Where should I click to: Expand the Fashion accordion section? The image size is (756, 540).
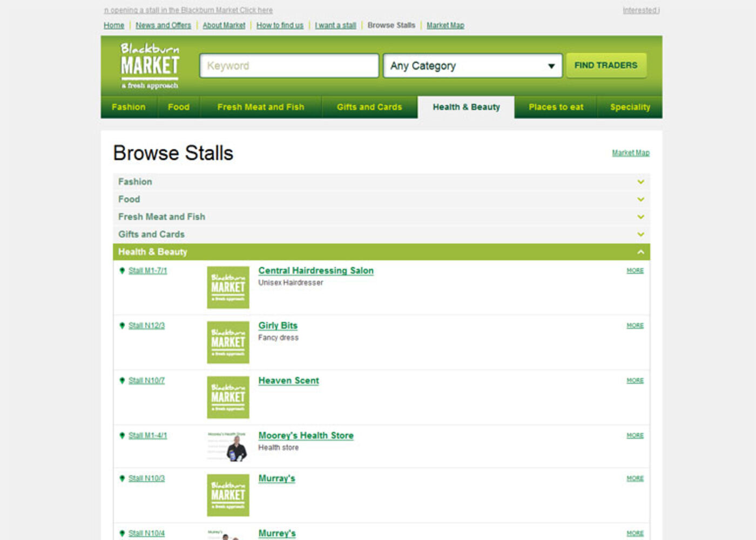[x=381, y=182]
